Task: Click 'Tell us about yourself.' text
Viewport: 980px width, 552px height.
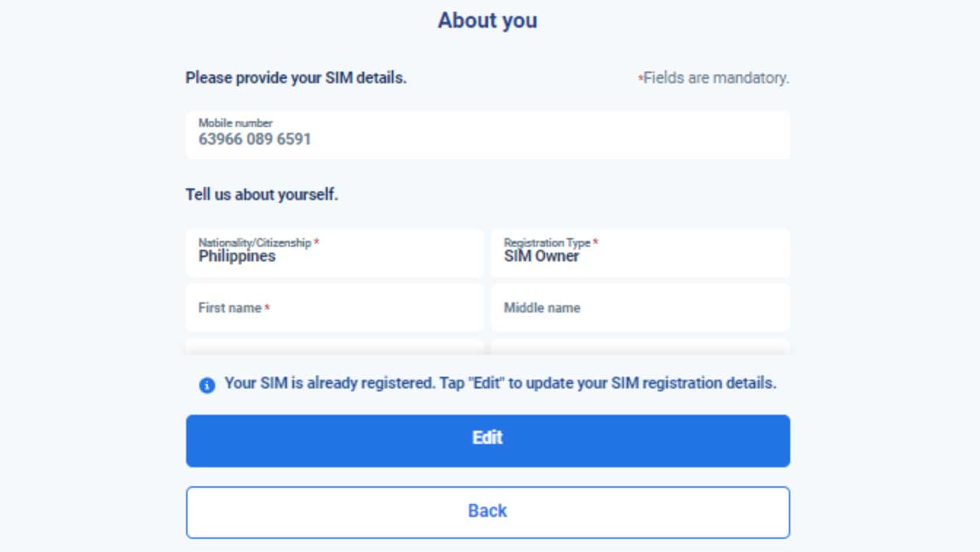Action: click(262, 194)
